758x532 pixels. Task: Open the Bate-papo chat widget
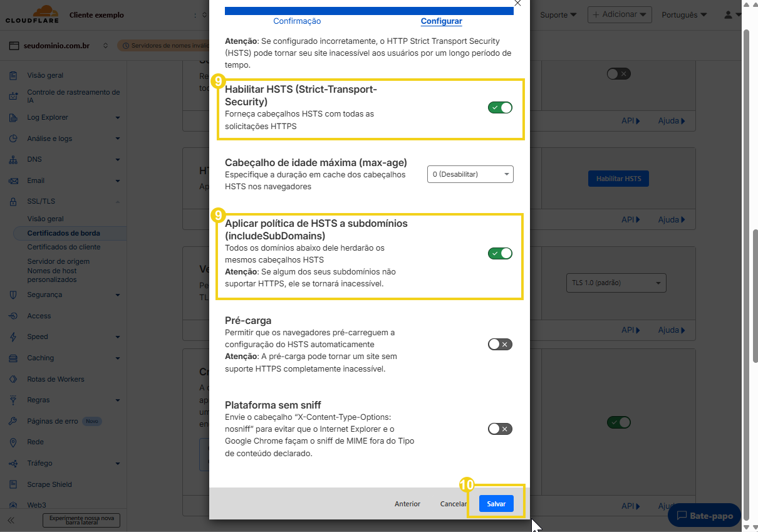pos(703,516)
